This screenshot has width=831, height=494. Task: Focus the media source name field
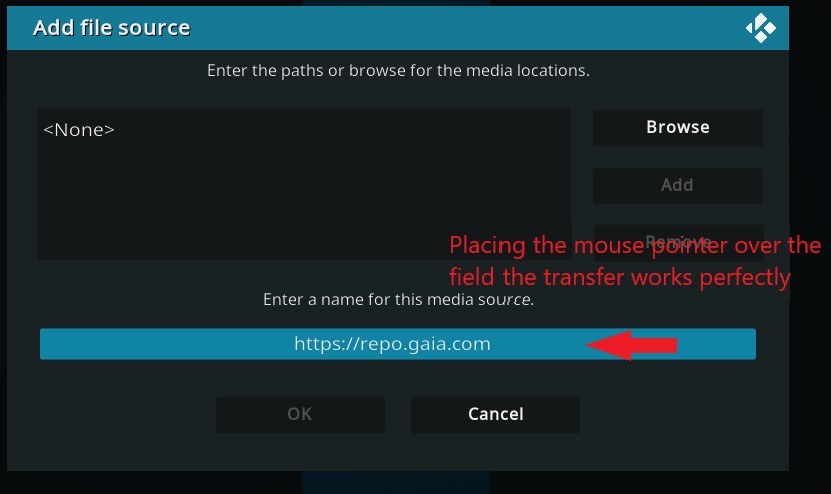pyautogui.click(x=398, y=344)
